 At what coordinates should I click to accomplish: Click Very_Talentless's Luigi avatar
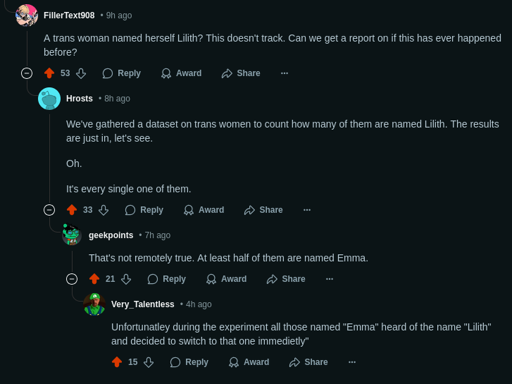[94, 304]
